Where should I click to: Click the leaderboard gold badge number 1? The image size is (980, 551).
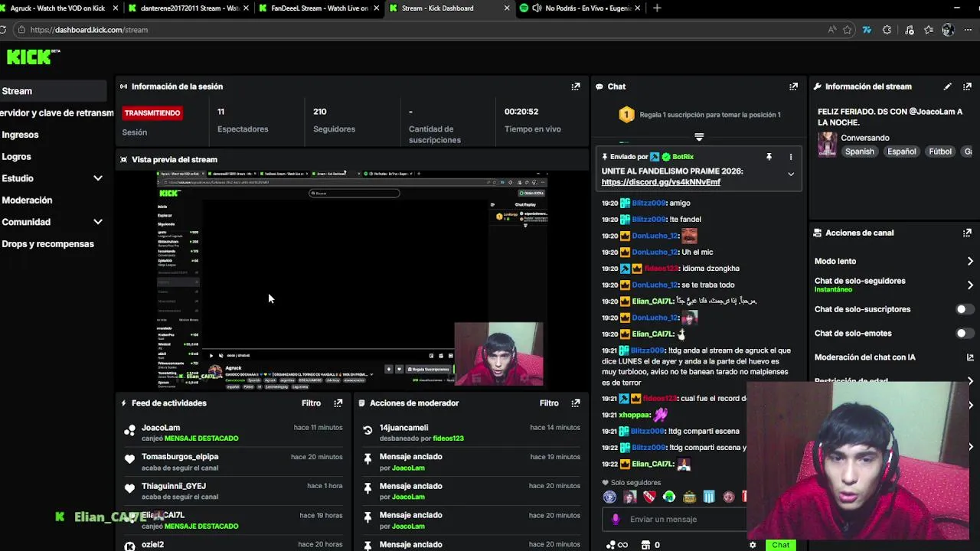tap(626, 115)
